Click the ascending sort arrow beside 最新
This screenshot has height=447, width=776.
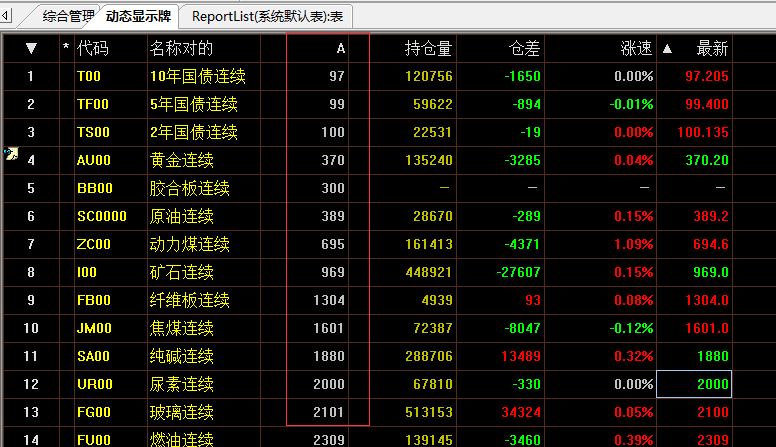pos(667,49)
